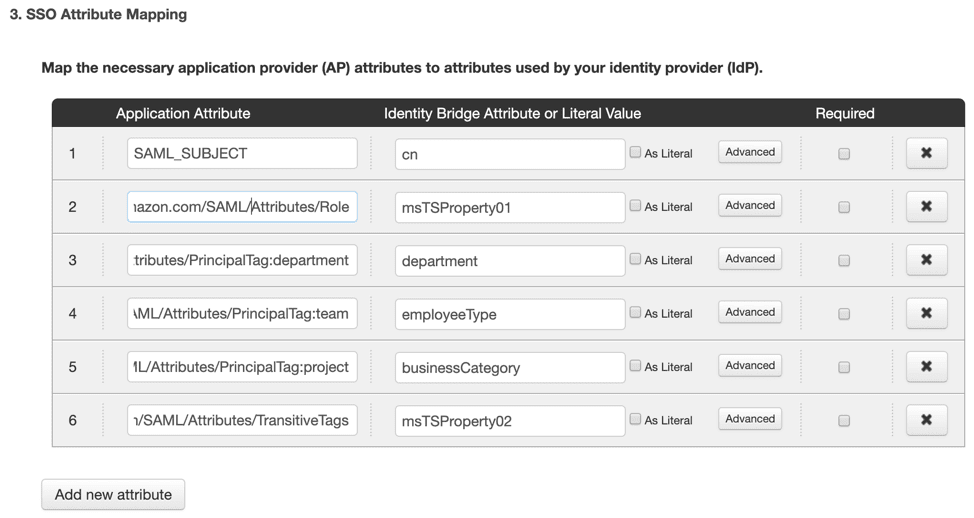
Task: Tick Required for row 4 team
Action: [x=844, y=314]
